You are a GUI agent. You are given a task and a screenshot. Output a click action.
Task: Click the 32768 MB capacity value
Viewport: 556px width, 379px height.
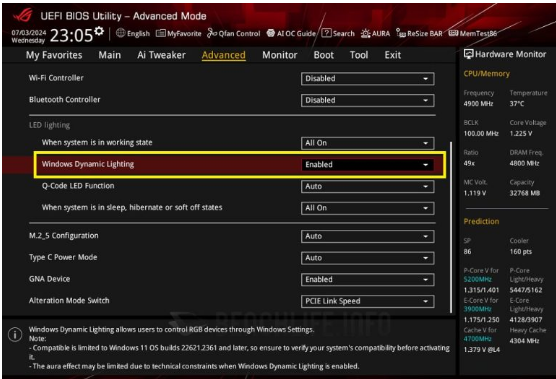pos(524,193)
